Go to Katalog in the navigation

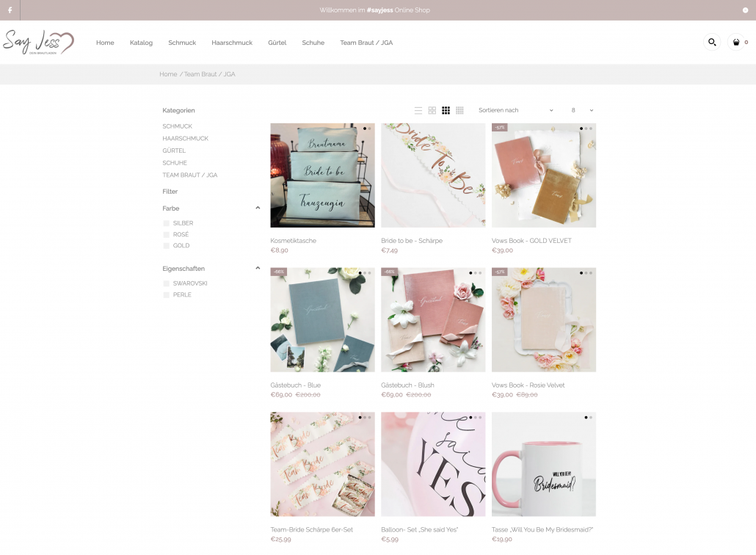141,43
